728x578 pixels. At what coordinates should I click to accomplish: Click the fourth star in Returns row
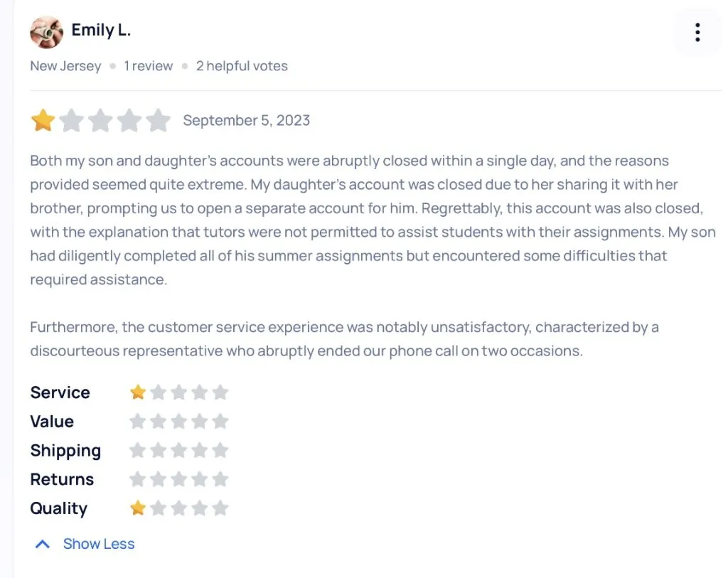click(x=200, y=479)
